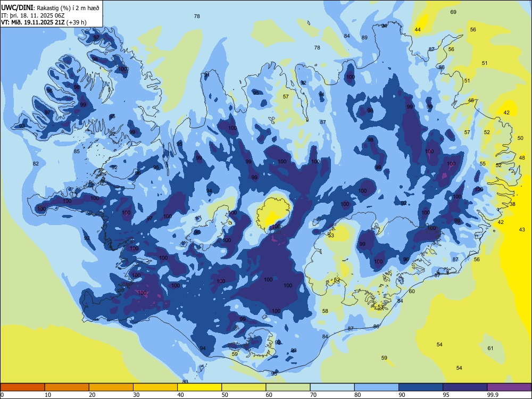The width and height of the screenshot is (532, 399).
Task: Click the humidity value 82 on the map
Action: [36, 163]
